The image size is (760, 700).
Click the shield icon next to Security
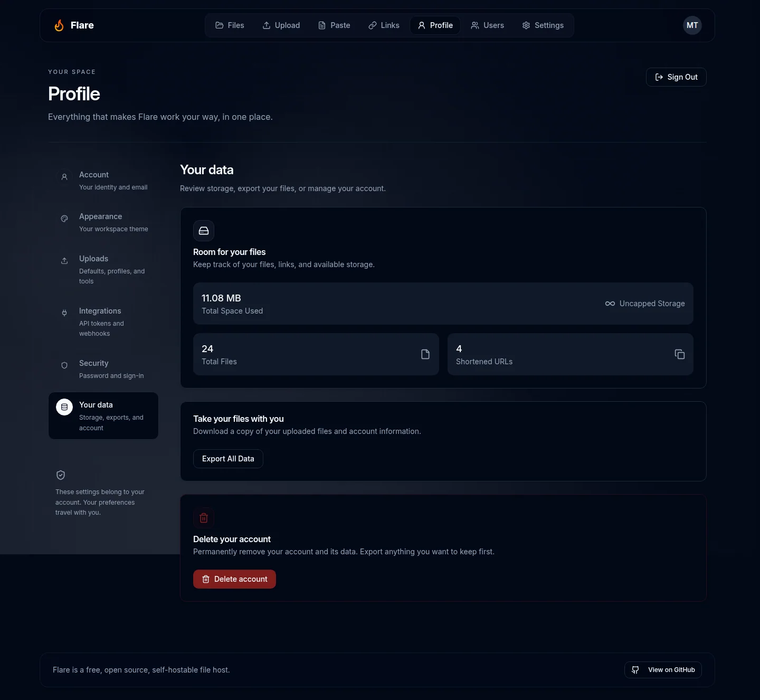tap(64, 365)
